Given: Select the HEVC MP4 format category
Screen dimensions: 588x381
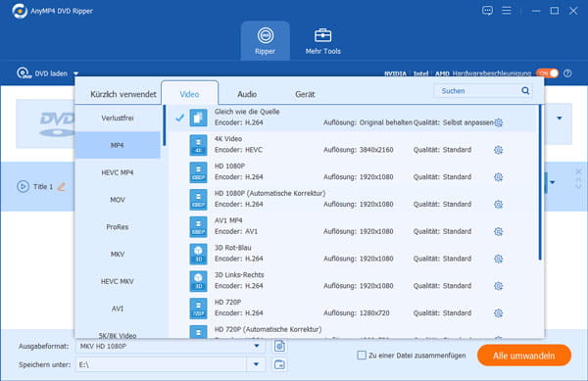Looking at the screenshot, I should pyautogui.click(x=118, y=172).
